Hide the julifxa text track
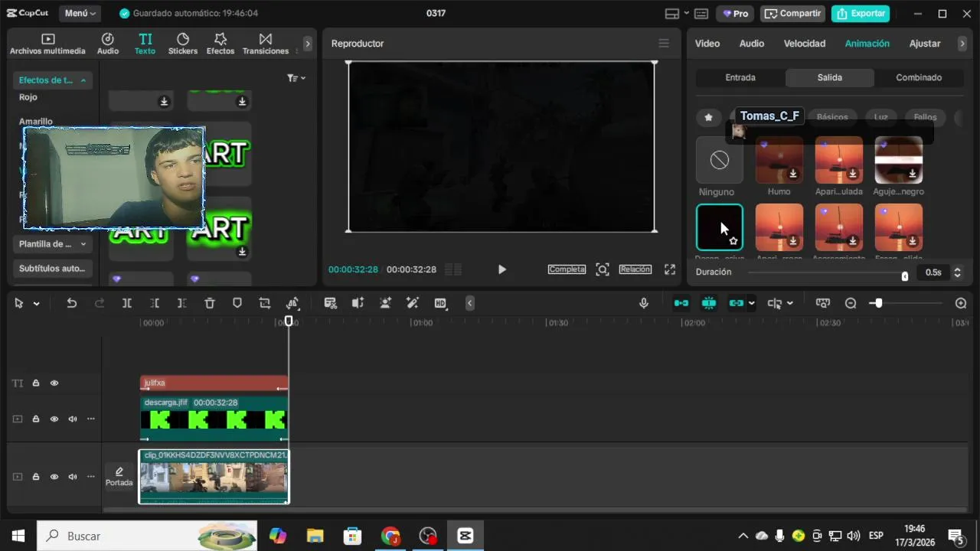Viewport: 980px width, 551px height. [54, 383]
